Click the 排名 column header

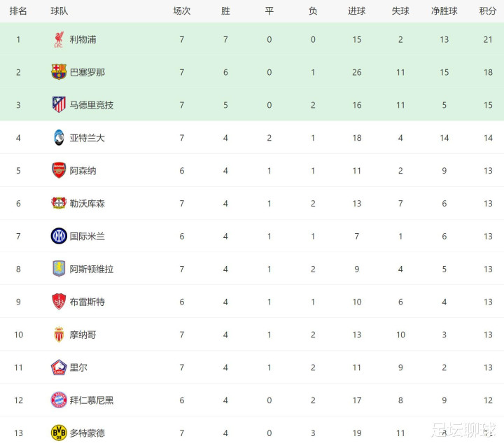[x=19, y=11]
